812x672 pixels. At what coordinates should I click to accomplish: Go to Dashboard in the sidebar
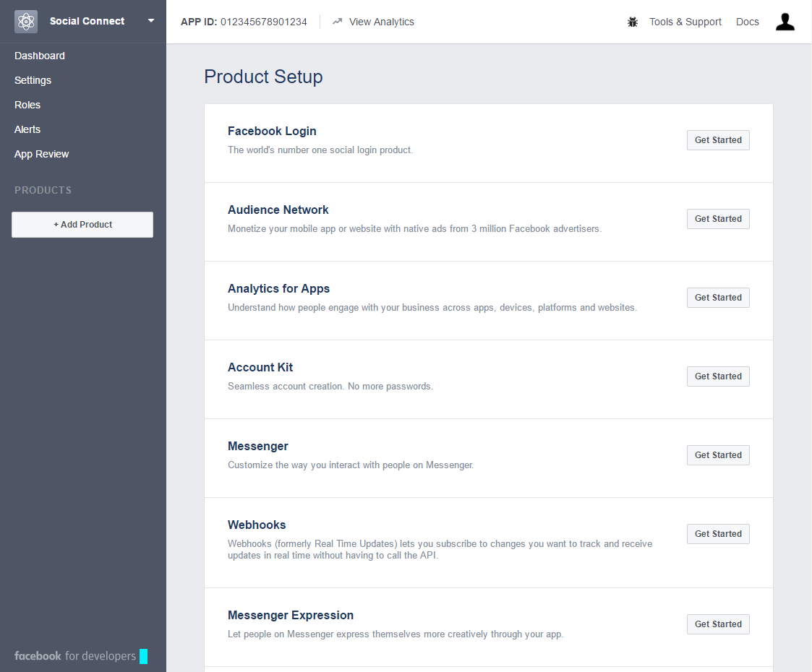40,56
